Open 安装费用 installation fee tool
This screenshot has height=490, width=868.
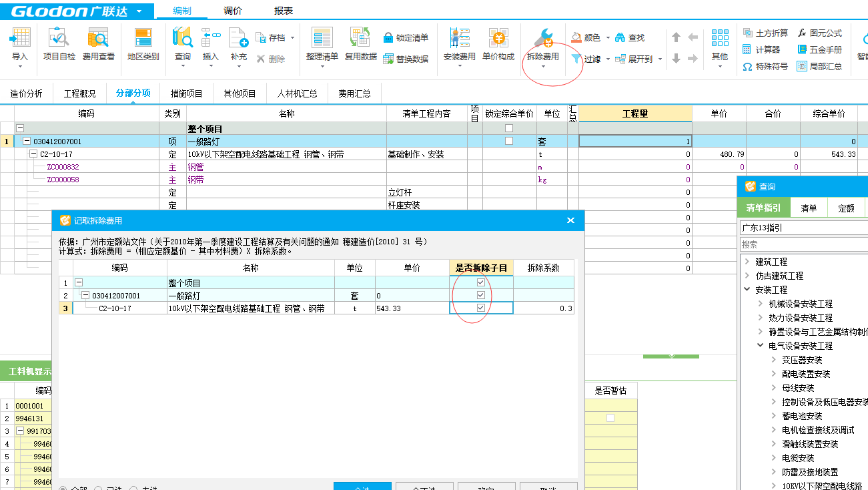coord(460,44)
